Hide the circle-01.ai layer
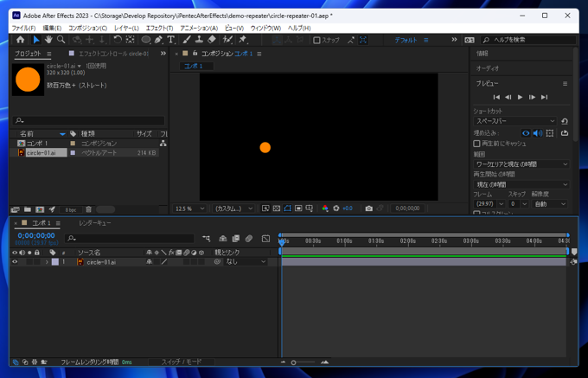The width and height of the screenshot is (588, 378). pyautogui.click(x=15, y=262)
